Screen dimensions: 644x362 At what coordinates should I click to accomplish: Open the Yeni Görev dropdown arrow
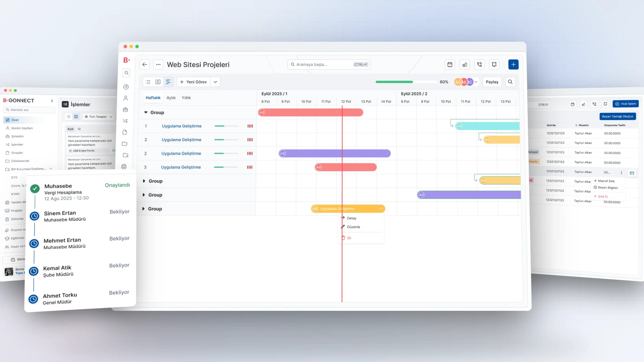point(215,82)
